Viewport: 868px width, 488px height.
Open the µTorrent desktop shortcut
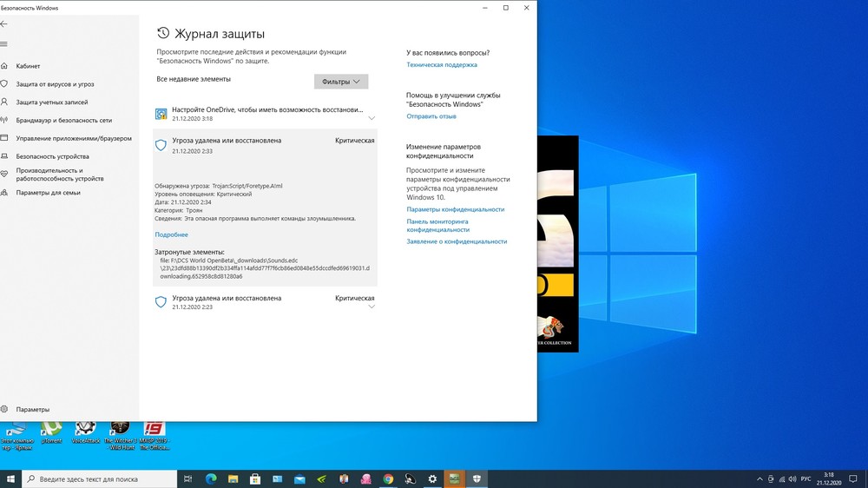pos(51,433)
